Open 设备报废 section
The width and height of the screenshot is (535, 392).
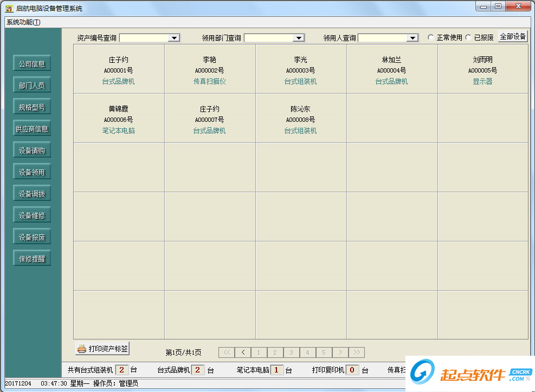[x=32, y=237]
